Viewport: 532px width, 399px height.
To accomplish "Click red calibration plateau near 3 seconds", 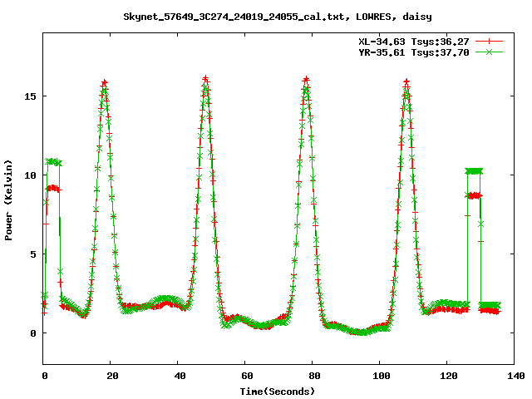I will tap(53, 189).
